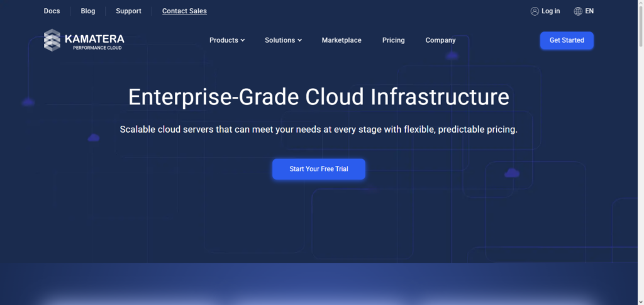Visit the Blog link
Viewport: 644px width, 305px height.
coord(88,11)
